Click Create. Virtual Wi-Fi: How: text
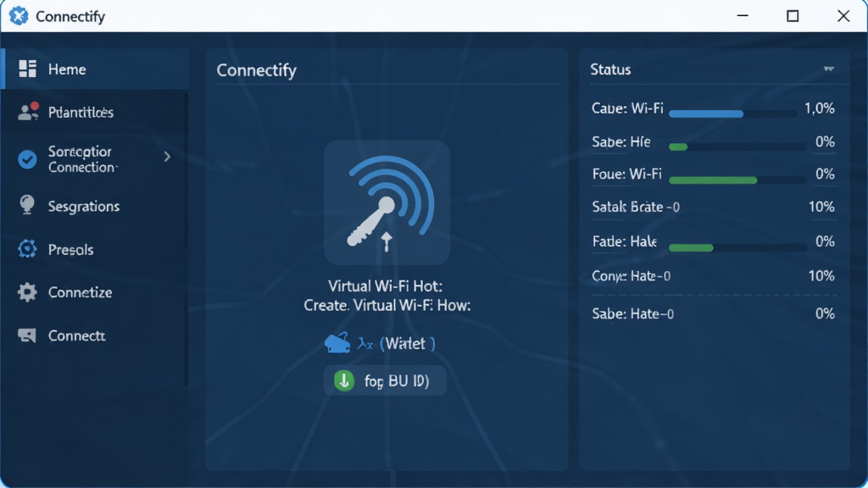 pos(387,305)
